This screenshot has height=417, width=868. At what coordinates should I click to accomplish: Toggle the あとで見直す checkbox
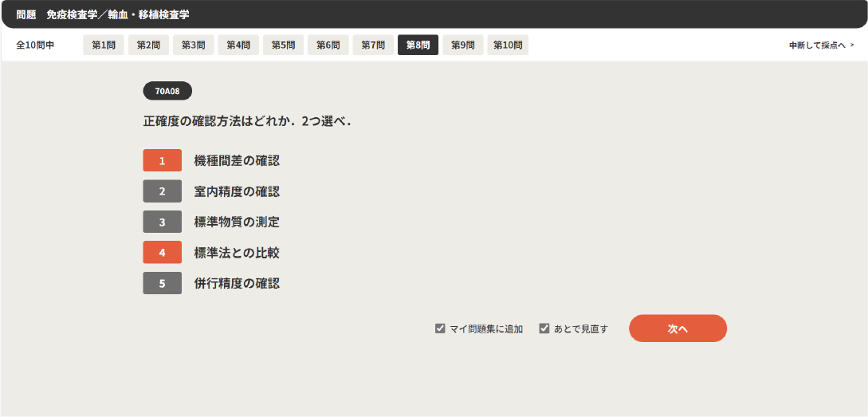[544, 328]
